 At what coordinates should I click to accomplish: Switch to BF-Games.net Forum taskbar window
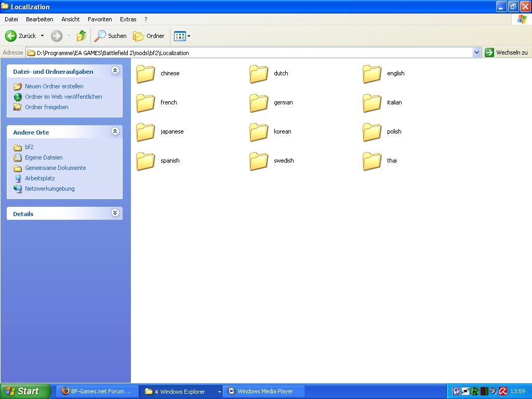coord(97,391)
